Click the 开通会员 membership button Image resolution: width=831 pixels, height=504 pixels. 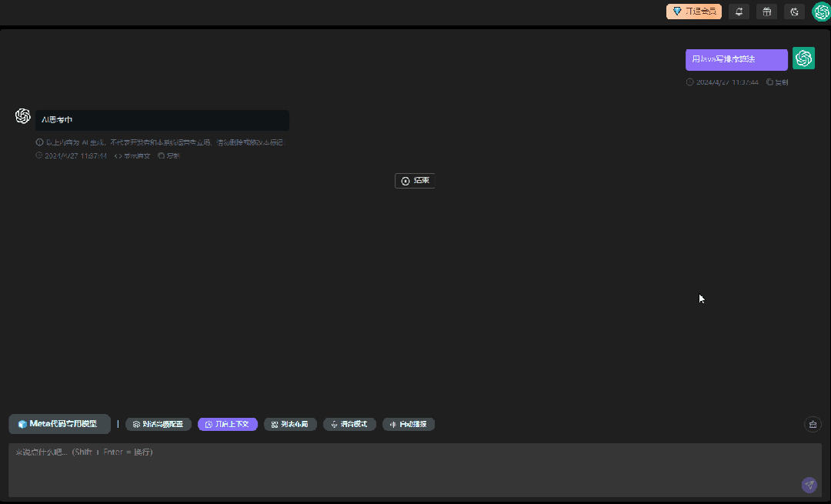point(694,11)
